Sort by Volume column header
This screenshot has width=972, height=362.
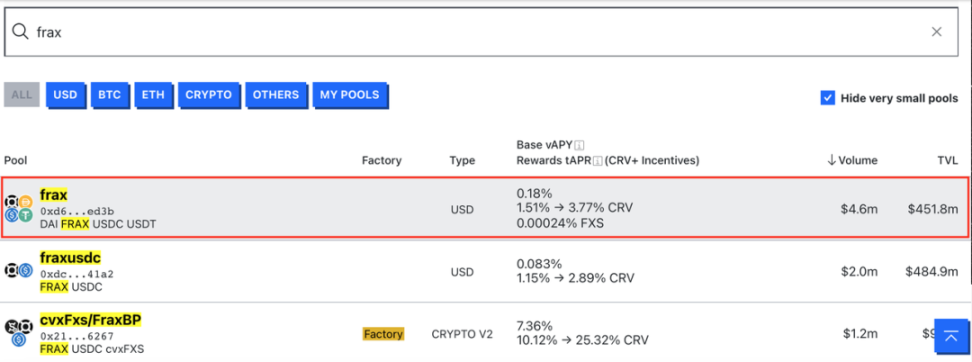click(x=852, y=161)
